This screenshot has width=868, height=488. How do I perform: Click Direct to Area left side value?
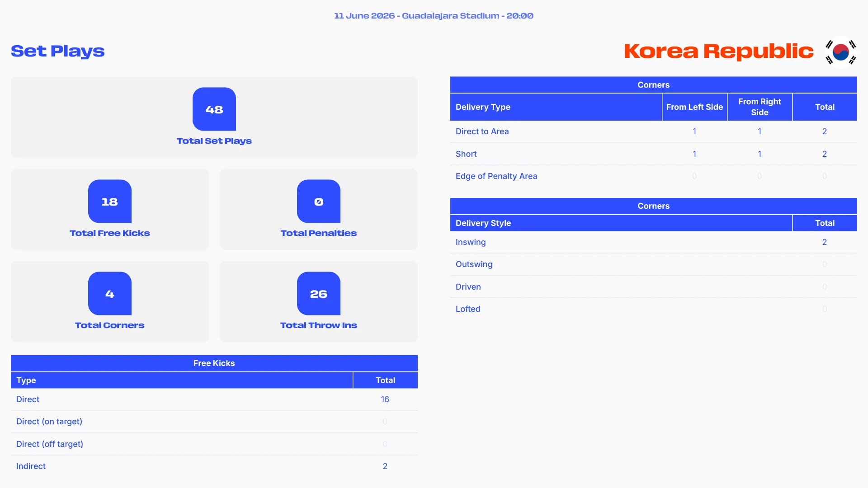click(x=694, y=131)
